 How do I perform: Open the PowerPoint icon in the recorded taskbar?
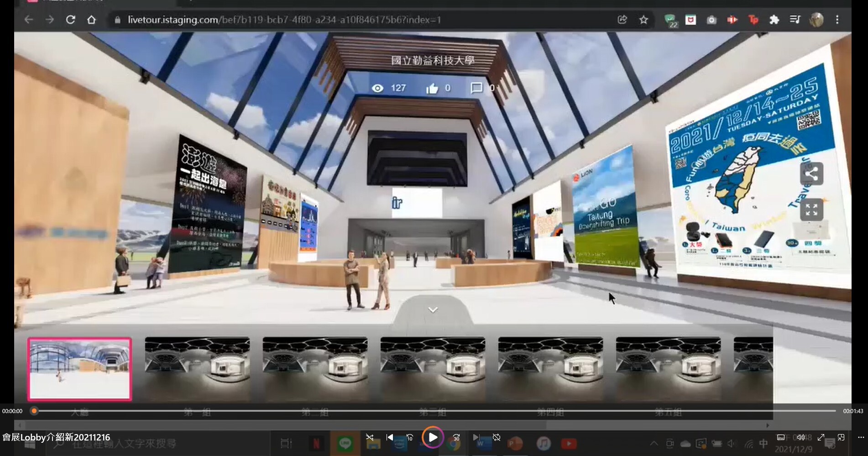click(x=515, y=443)
